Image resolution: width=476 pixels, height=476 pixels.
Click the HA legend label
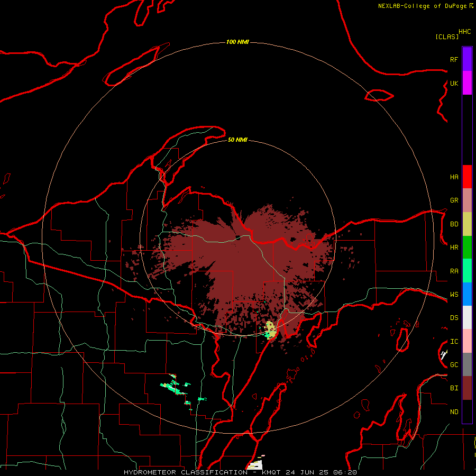point(454,177)
